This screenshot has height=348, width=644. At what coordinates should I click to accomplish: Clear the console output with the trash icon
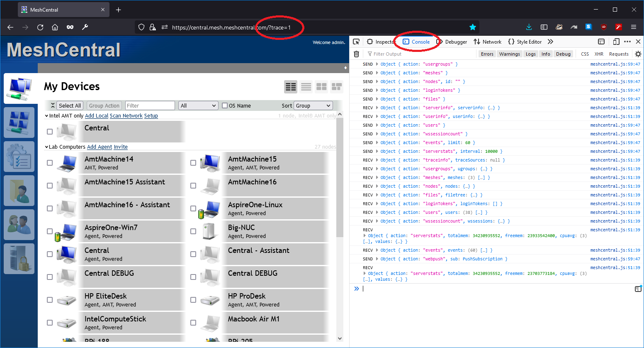click(x=356, y=54)
